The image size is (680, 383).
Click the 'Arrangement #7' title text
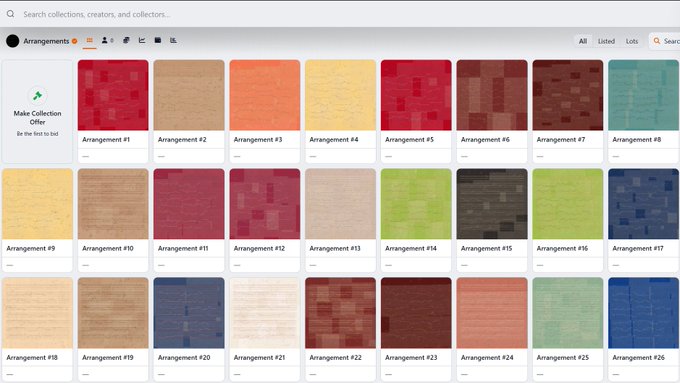pos(561,140)
